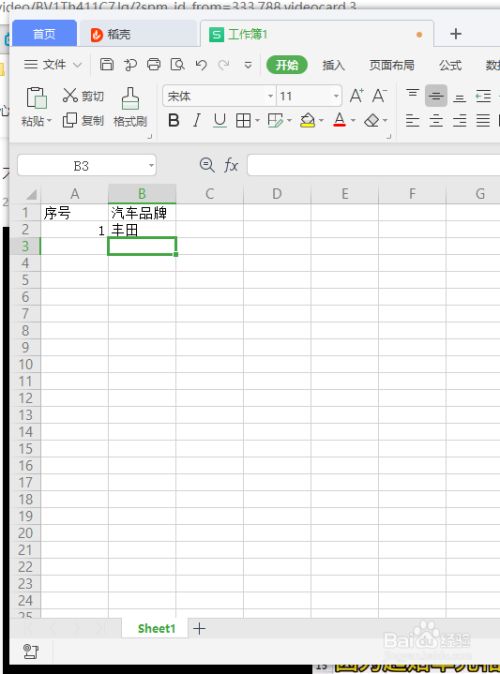Select the 工作簿1 document tab
Image resolution: width=500 pixels, height=674 pixels.
(317, 34)
